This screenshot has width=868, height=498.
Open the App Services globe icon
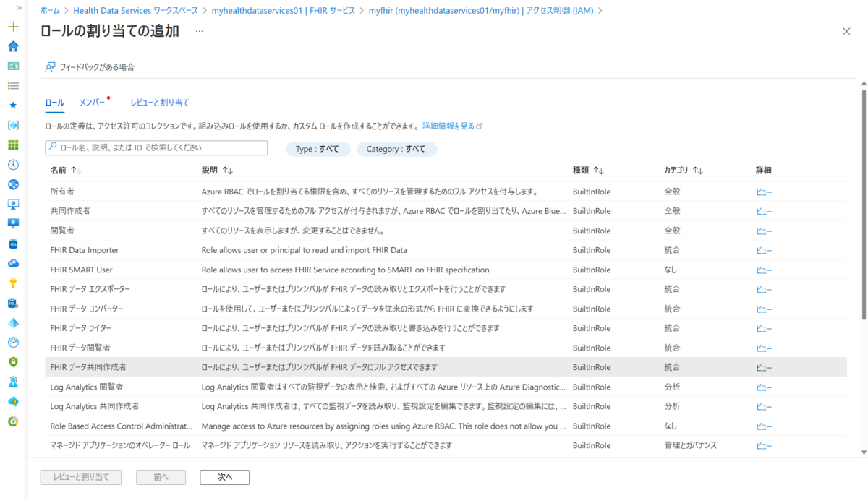tap(13, 184)
